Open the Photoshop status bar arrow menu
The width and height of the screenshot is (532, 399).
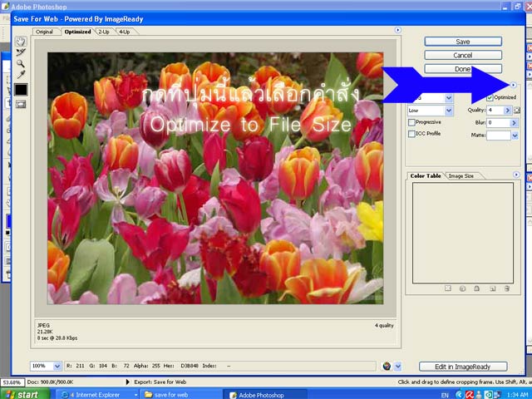pyautogui.click(x=127, y=382)
